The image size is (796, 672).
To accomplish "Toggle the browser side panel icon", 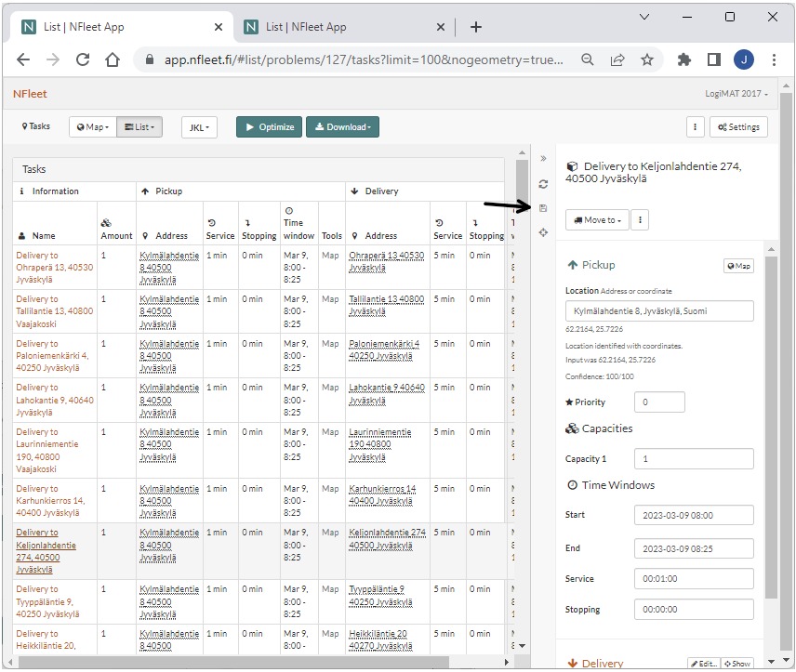I will [714, 59].
